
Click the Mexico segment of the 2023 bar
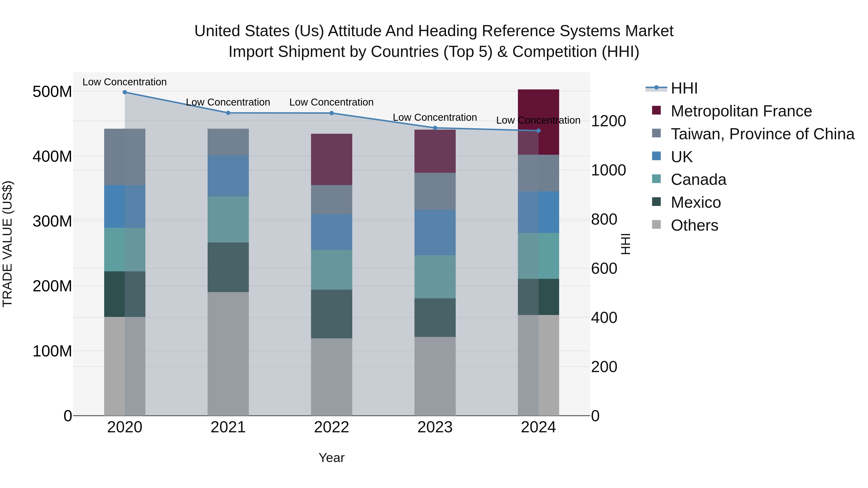point(435,318)
